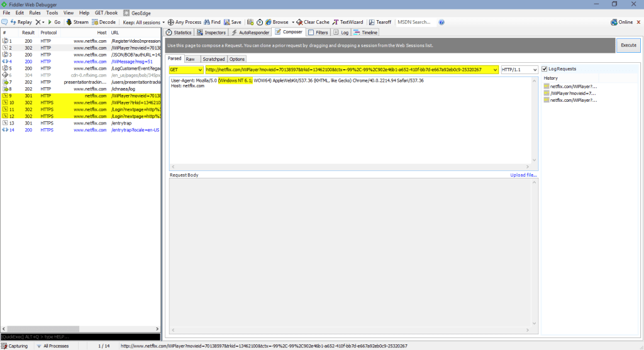Click the Any Process crosshair target
This screenshot has width=644, height=350.
click(171, 22)
